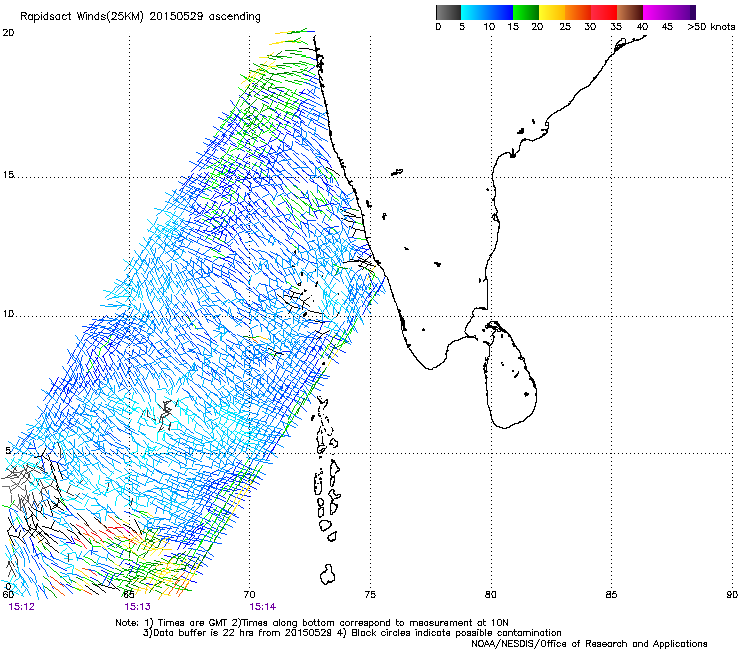
Task: Click the gray 0-5 knots color segment
Action: click(448, 12)
